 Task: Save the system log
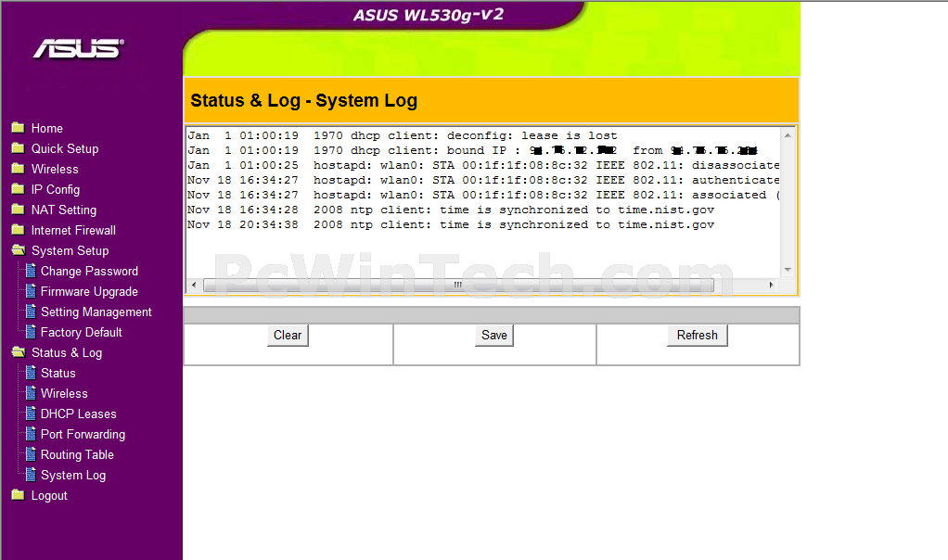point(494,336)
